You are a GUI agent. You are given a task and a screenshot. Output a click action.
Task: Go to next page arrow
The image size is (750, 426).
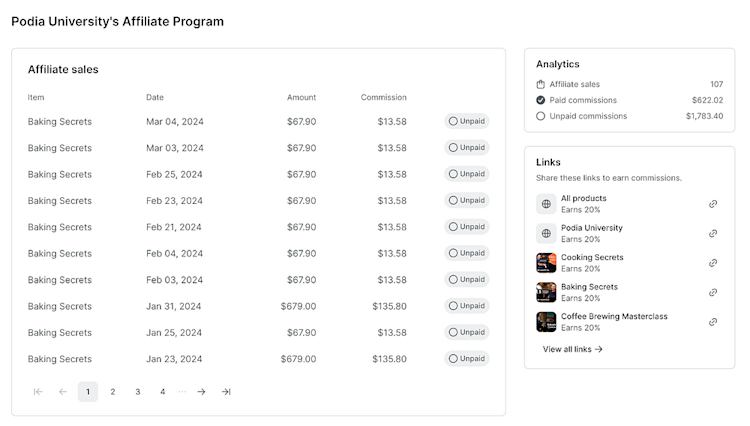click(201, 392)
